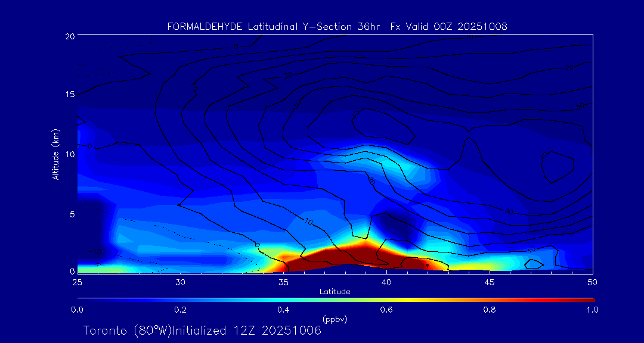Click the 'Latitude' horizontal axis label

pos(335,292)
